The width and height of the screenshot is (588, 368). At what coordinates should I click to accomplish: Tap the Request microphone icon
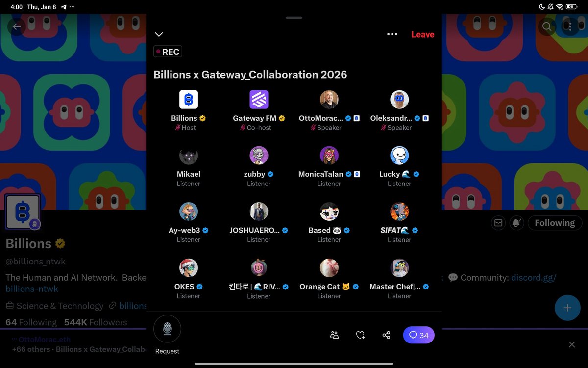167,329
